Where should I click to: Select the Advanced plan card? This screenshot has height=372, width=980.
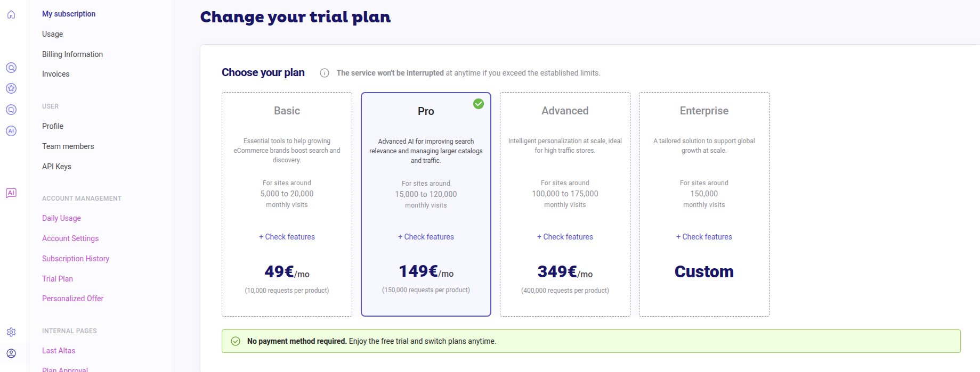point(565,160)
